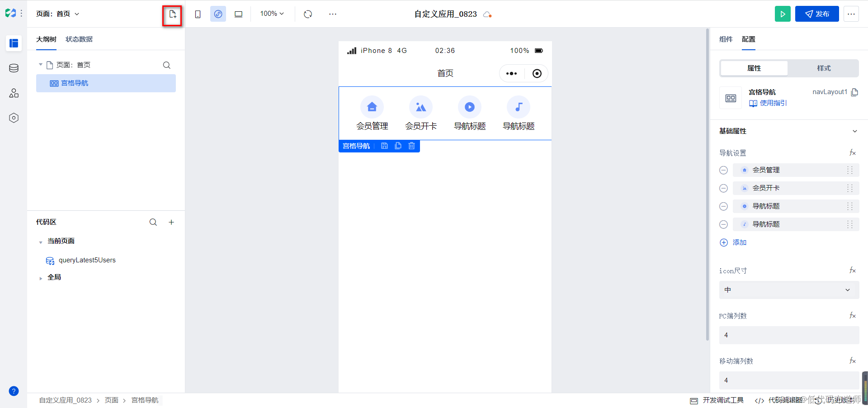The image size is (868, 408).
Task: Select the 样式 segment
Action: (x=824, y=68)
